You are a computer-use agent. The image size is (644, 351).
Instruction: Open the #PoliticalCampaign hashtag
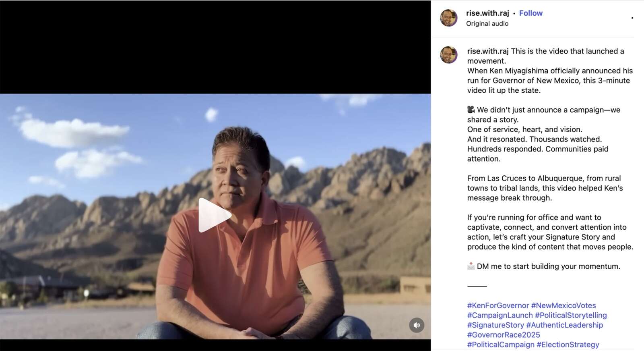pos(501,345)
